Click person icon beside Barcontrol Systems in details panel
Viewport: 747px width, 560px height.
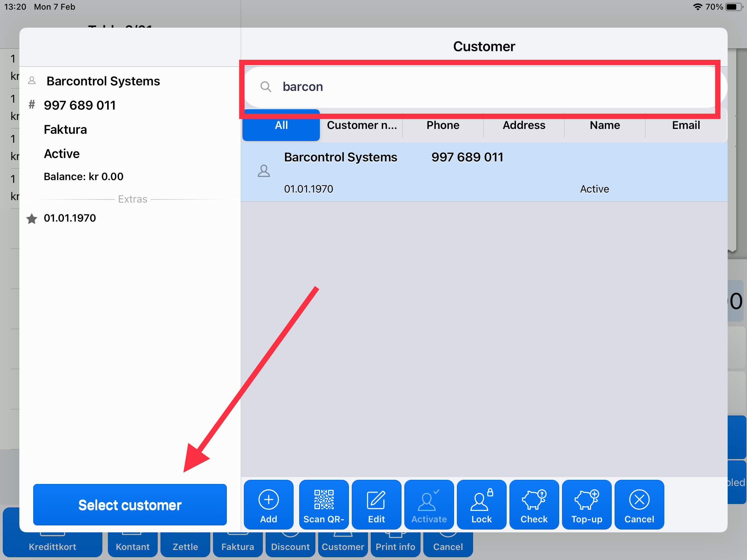pyautogui.click(x=32, y=81)
